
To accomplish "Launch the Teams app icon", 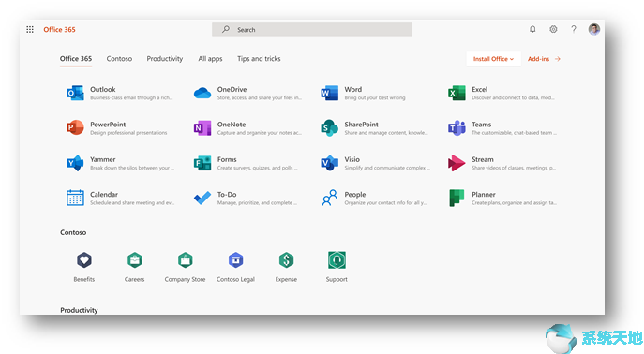I will click(457, 128).
